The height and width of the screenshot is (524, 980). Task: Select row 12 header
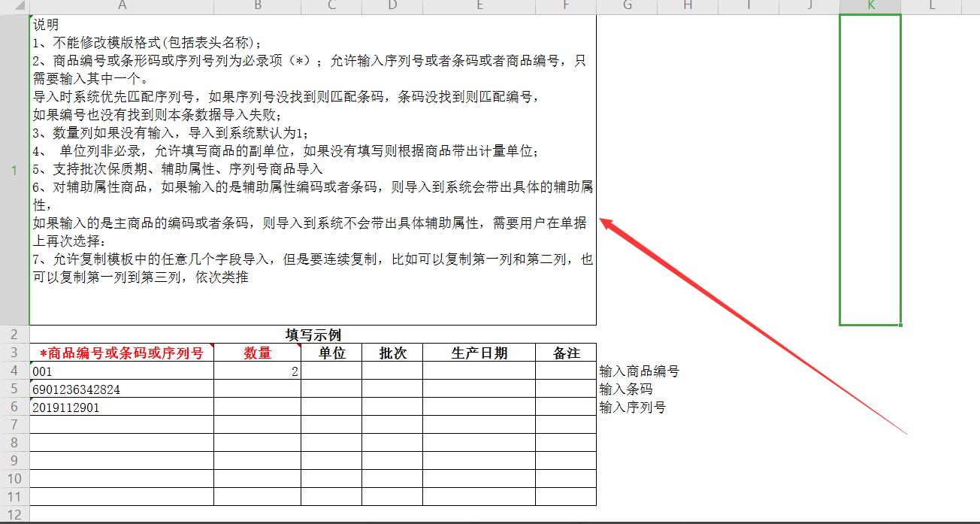click(x=14, y=514)
